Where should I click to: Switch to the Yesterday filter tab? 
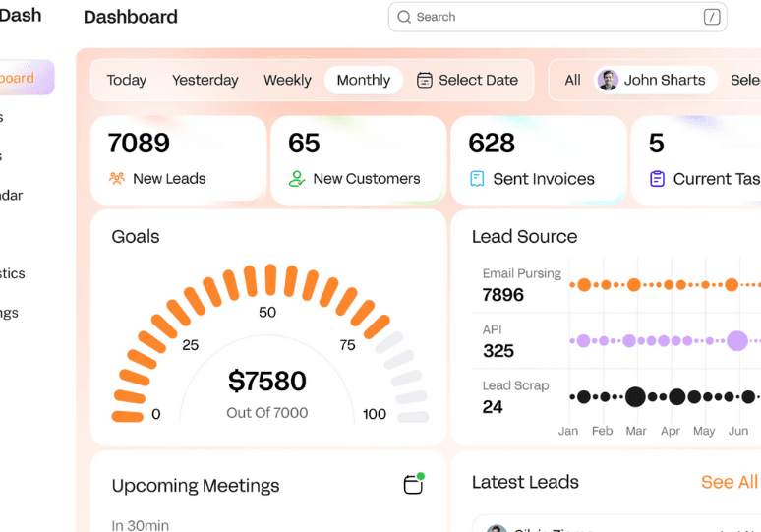tap(205, 81)
